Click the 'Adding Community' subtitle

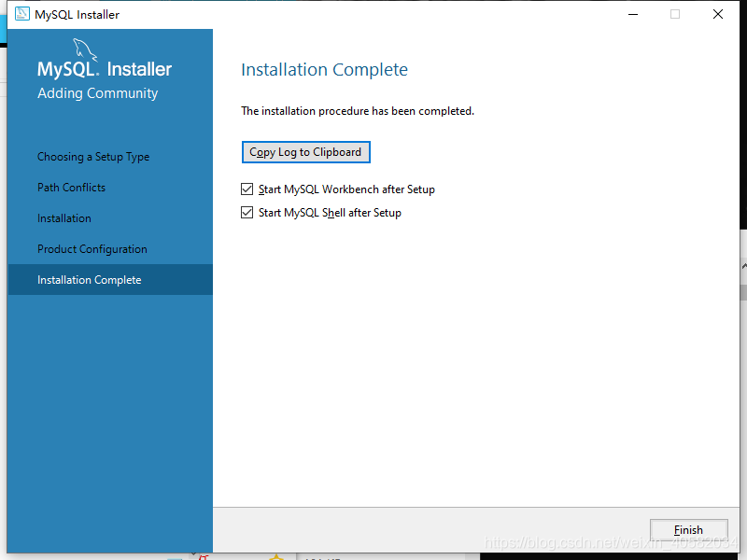98,92
